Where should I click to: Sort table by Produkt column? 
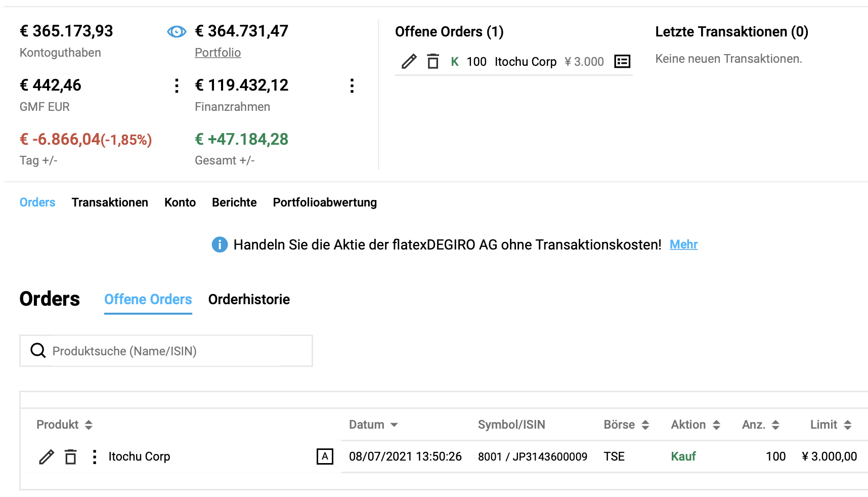[64, 425]
